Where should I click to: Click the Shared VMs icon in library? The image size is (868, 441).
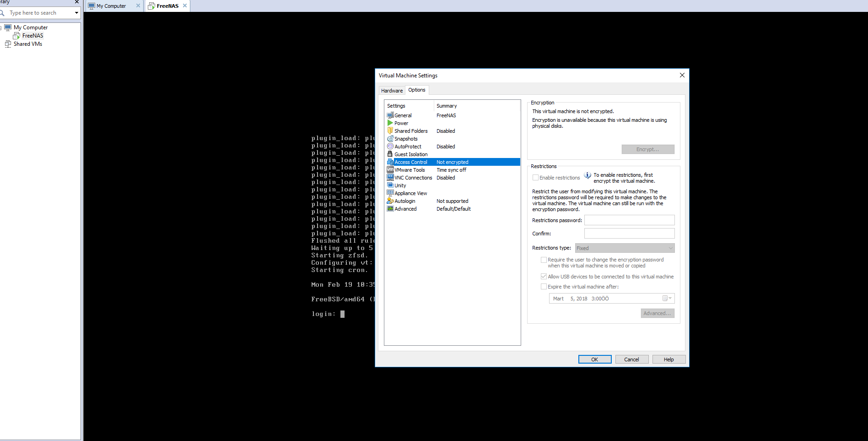tap(8, 44)
